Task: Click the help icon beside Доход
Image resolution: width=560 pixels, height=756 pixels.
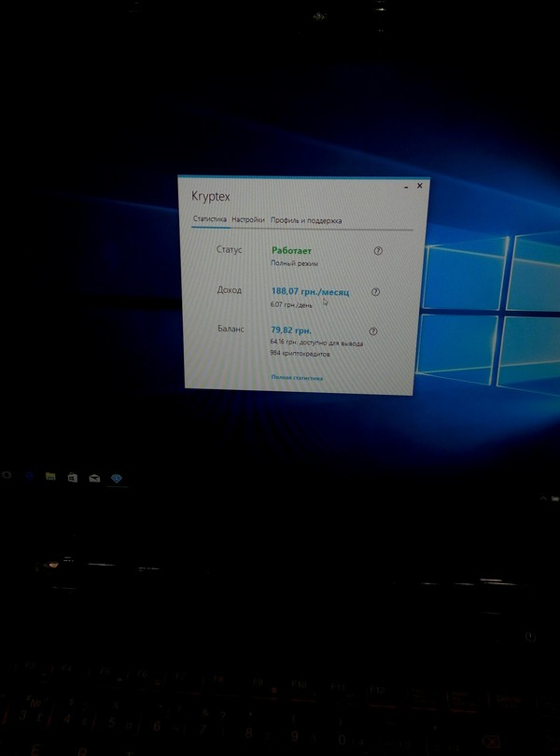Action: 375,291
